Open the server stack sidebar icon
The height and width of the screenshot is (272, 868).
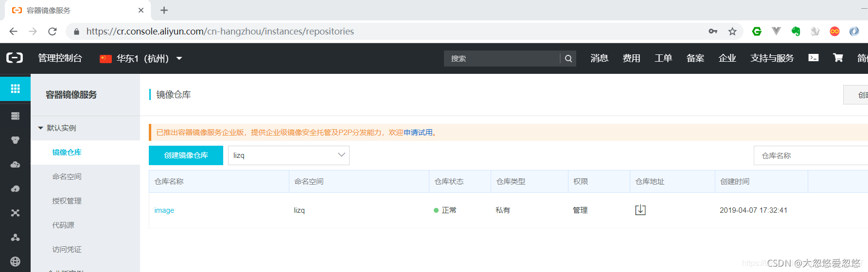pos(15,116)
